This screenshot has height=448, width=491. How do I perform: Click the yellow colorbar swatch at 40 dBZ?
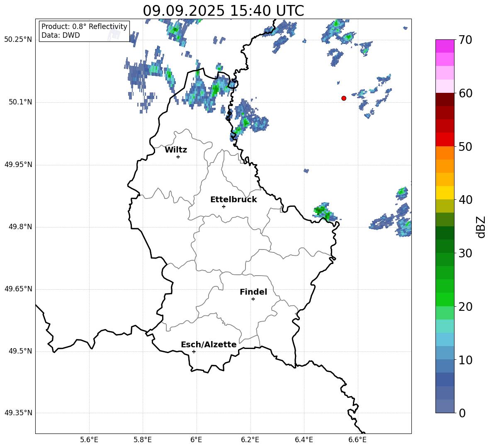445,193
